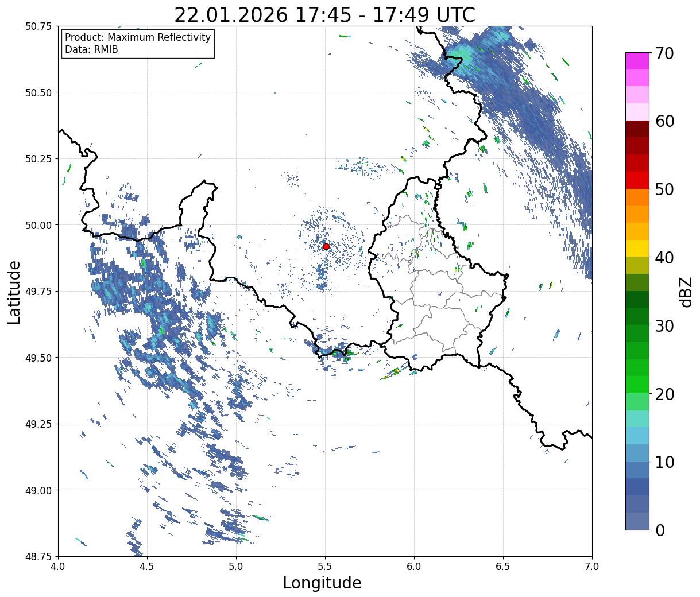Click the bright red colorbar segment above 50

637,180
